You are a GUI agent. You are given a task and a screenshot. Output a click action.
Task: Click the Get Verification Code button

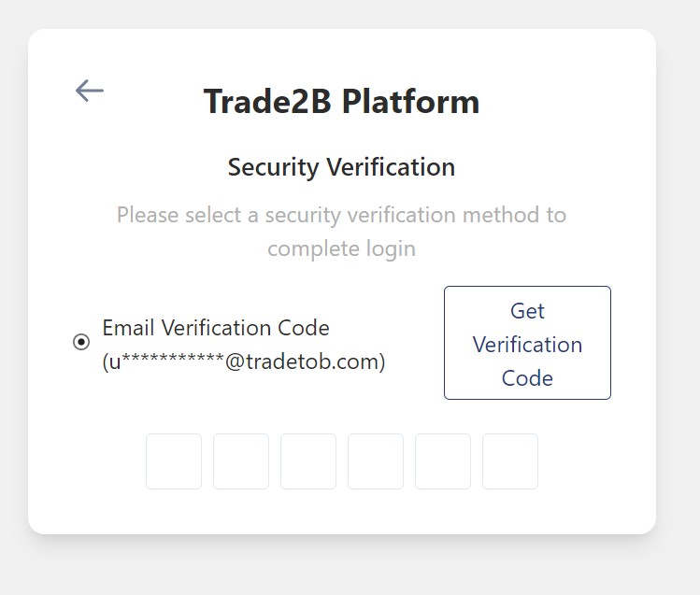(x=527, y=343)
